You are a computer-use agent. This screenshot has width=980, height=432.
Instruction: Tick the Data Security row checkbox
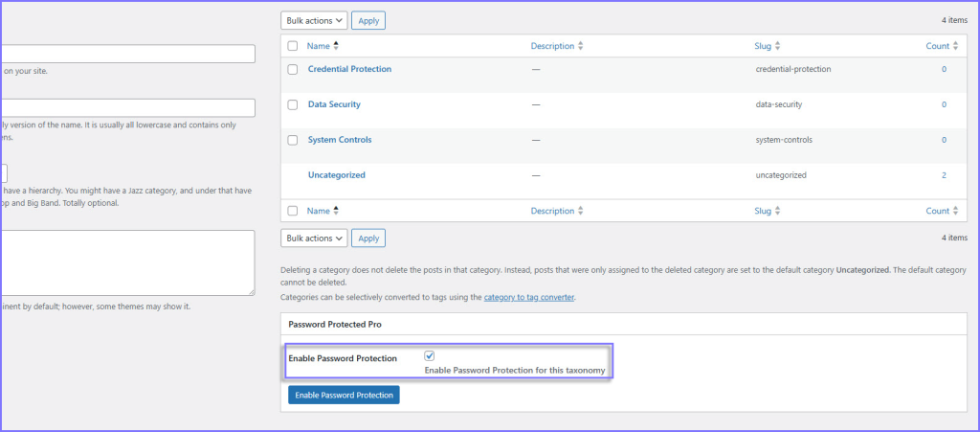(293, 104)
